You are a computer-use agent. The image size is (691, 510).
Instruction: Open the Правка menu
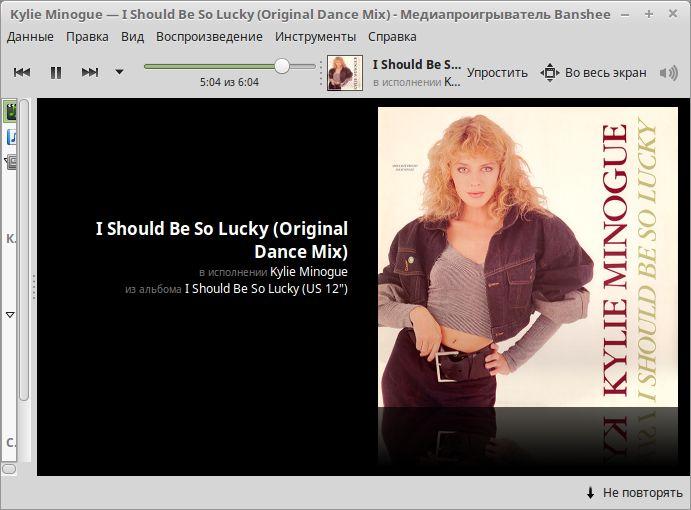(88, 36)
